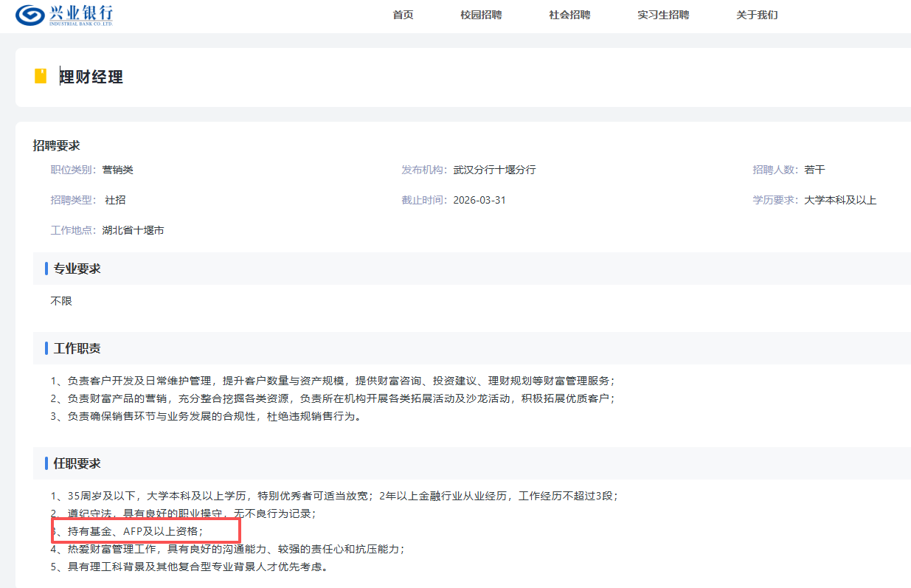Open the 校园招聘 navigation menu

(x=480, y=15)
